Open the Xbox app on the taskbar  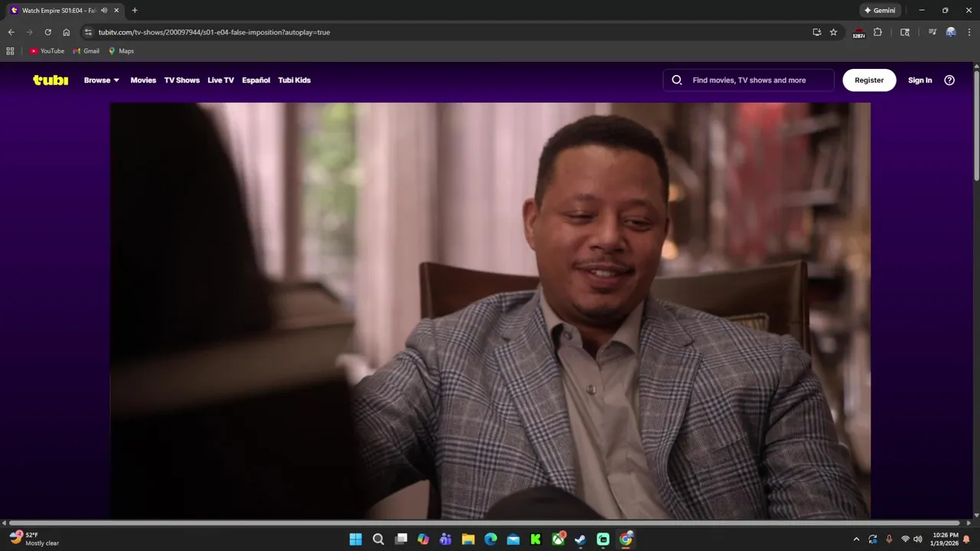tap(559, 540)
